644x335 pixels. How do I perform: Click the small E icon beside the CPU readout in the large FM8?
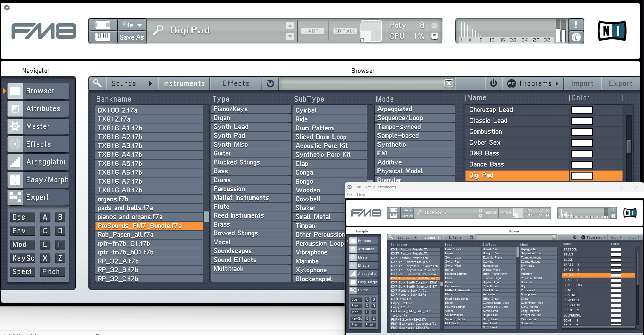pyautogui.click(x=435, y=36)
